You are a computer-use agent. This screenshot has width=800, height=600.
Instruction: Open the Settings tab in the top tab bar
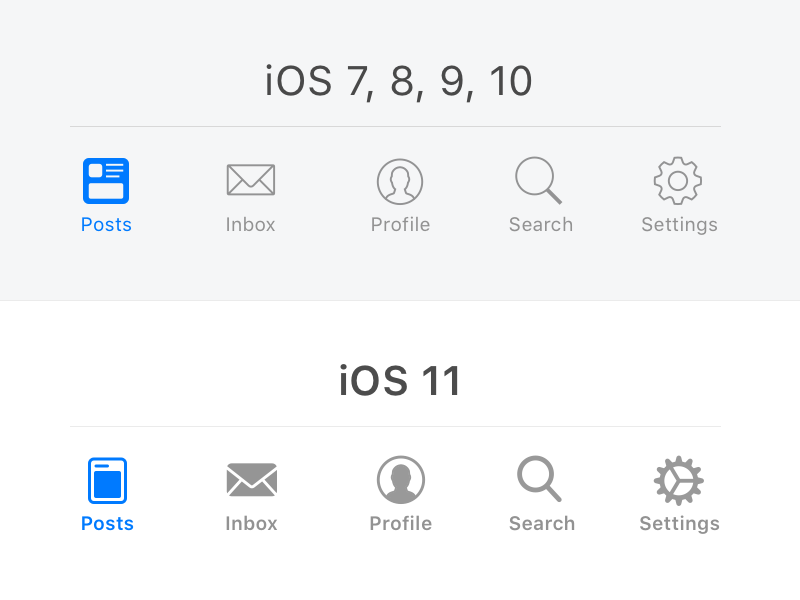point(679,224)
